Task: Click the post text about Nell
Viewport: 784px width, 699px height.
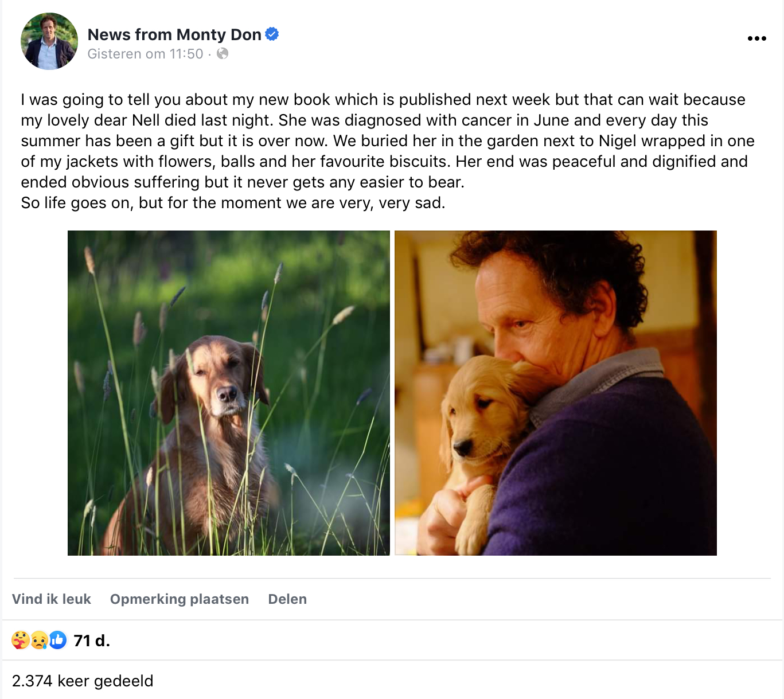Action: pyautogui.click(x=388, y=151)
